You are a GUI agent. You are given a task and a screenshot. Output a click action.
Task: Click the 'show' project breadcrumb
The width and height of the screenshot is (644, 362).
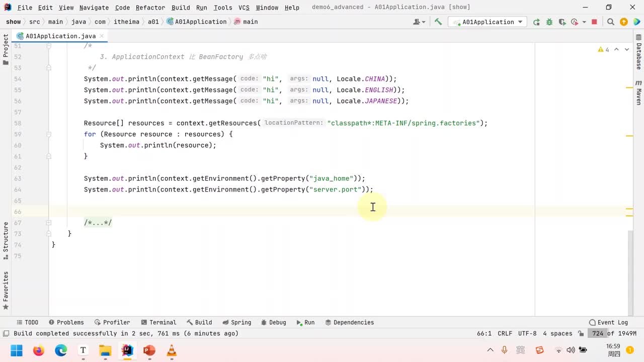[x=14, y=22]
